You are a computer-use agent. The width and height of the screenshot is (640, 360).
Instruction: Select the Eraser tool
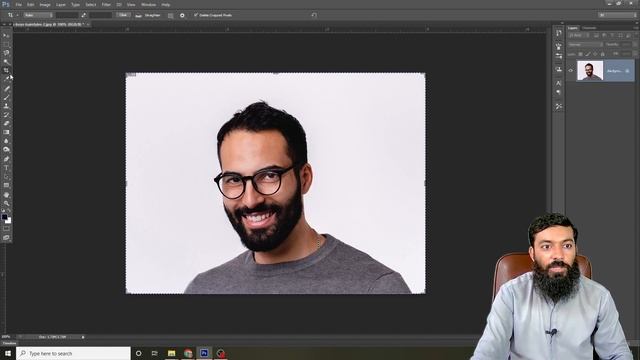pos(6,123)
